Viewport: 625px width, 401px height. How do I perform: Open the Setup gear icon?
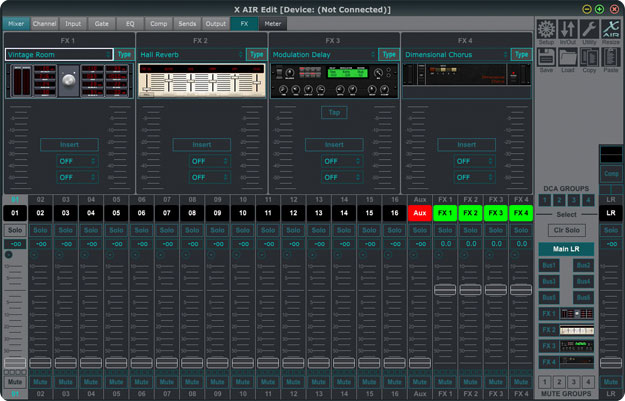click(x=546, y=30)
